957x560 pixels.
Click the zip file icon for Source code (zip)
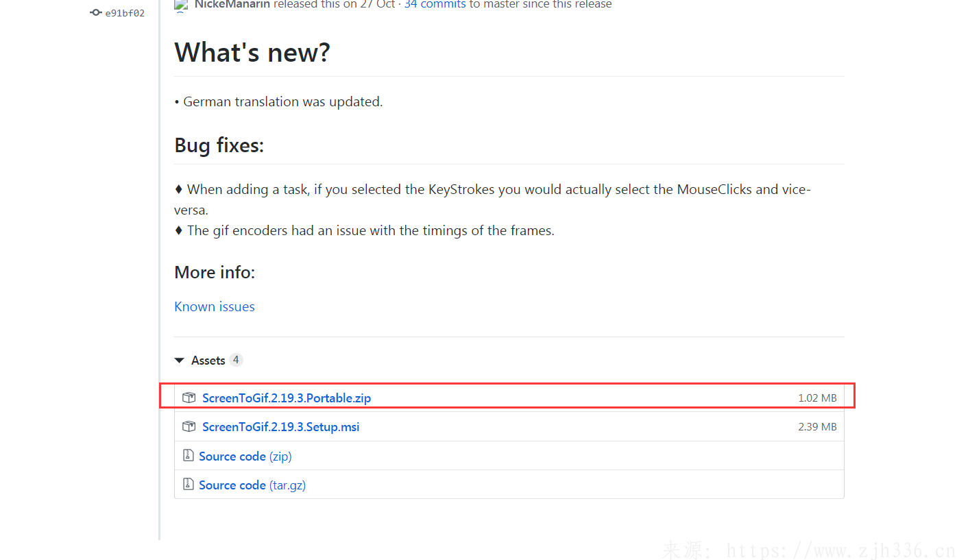[189, 455]
